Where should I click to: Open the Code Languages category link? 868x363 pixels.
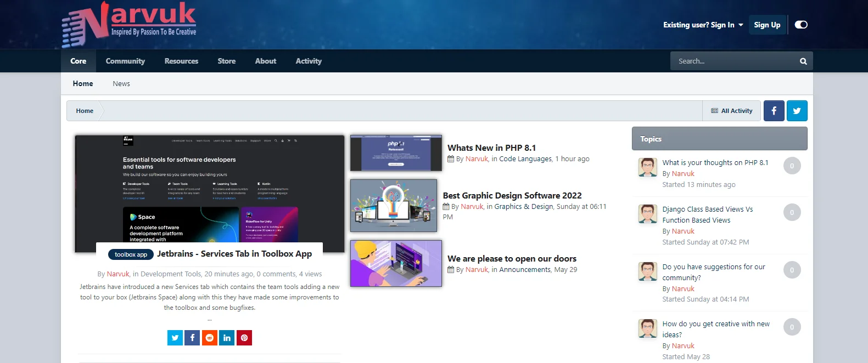(525, 159)
